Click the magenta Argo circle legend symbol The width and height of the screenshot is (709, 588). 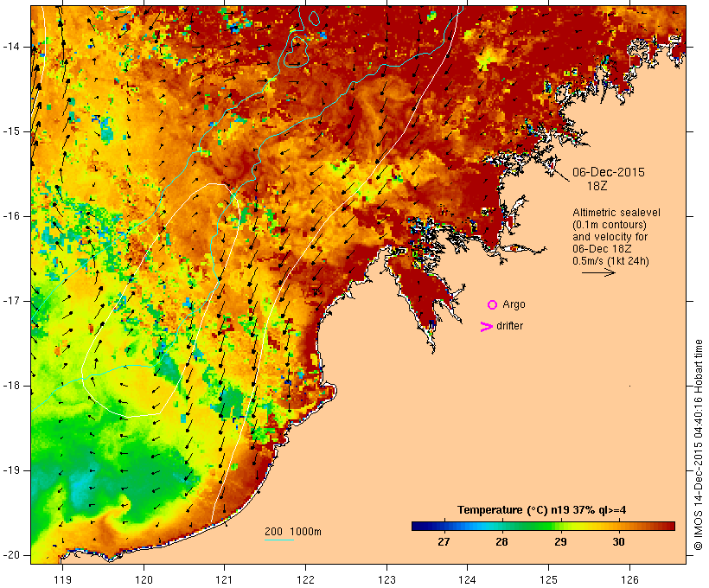coord(493,305)
